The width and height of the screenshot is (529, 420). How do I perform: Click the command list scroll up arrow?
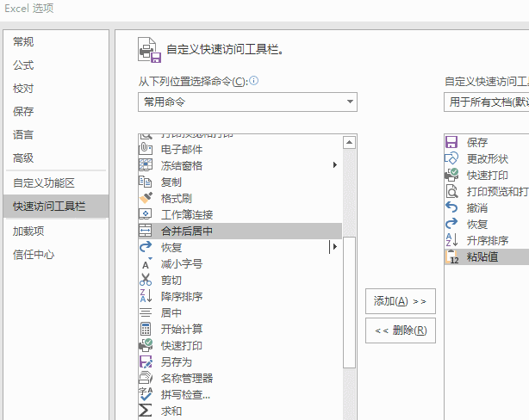point(349,143)
